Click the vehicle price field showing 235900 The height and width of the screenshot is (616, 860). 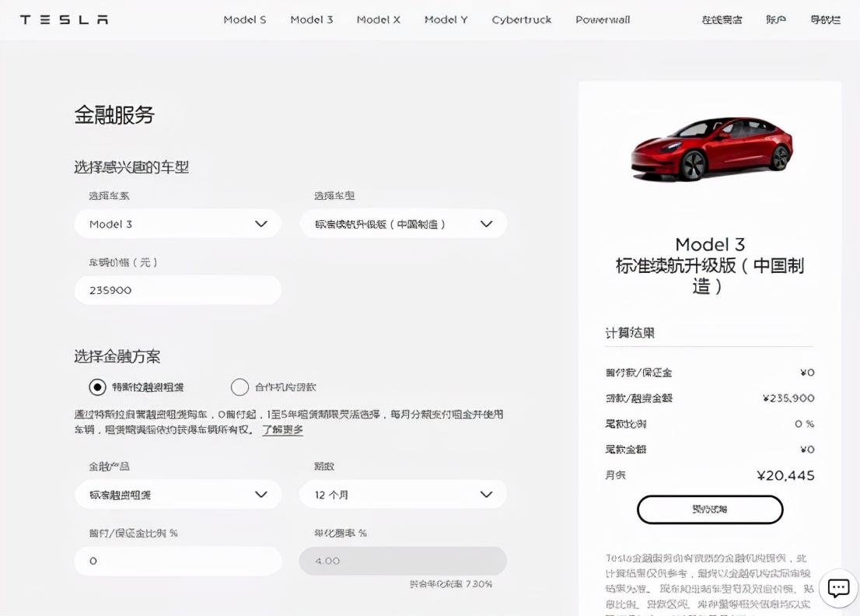pyautogui.click(x=177, y=290)
